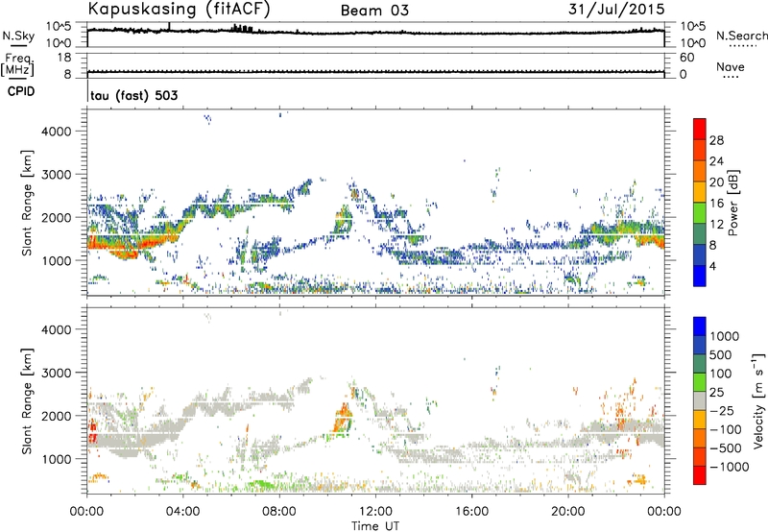Click the -1000 label on velocity colorbar
Screen dimensions: 768x532
pyautogui.click(x=730, y=467)
